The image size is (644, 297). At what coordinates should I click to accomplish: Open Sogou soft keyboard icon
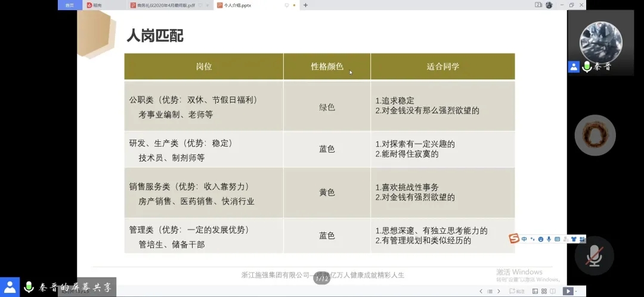(x=557, y=239)
